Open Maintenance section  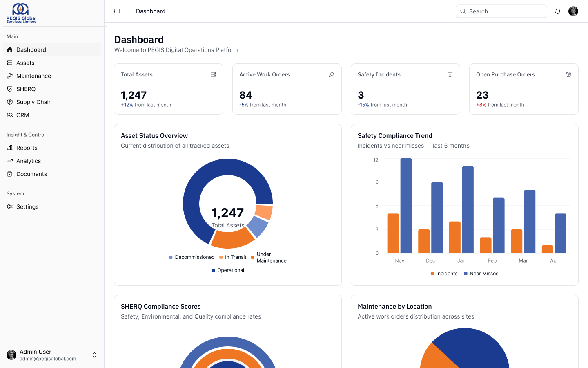point(52,76)
